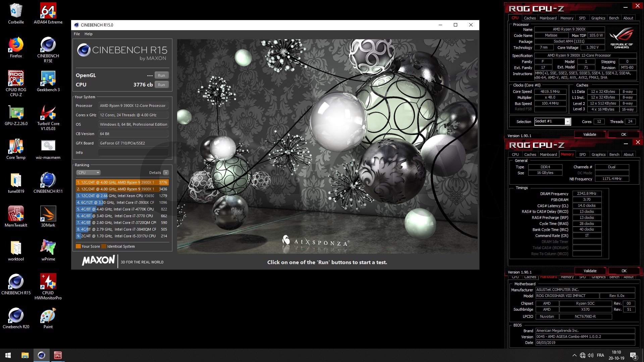Image resolution: width=644 pixels, height=362 pixels.
Task: Click ROG CPU-Z icon in taskbar
Action: (58, 355)
